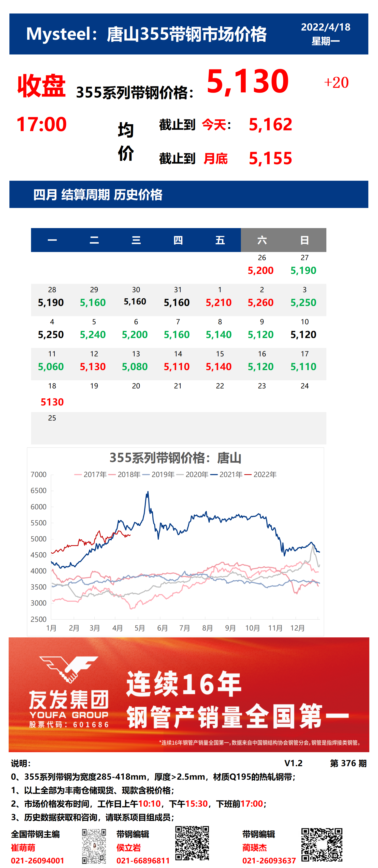Select the 2018年 legend entry
378x868 pixels.
click(x=125, y=474)
